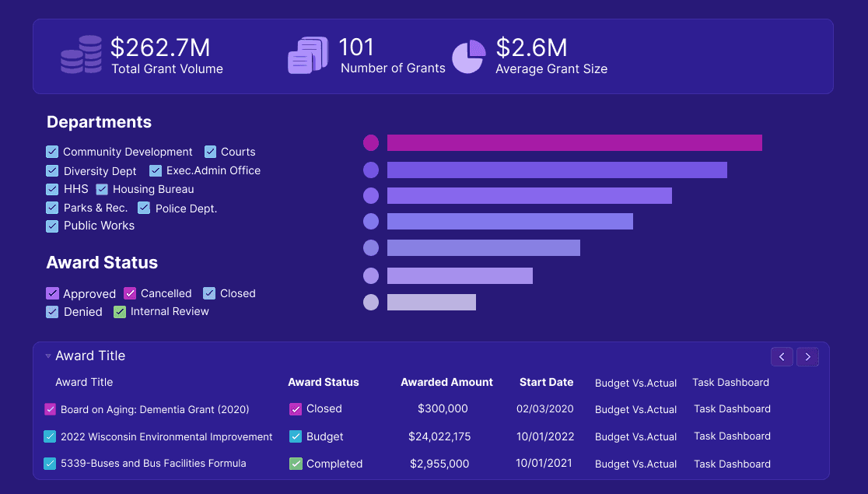868x494 pixels.
Task: Uncheck the Public Works department filter
Action: pos(51,226)
